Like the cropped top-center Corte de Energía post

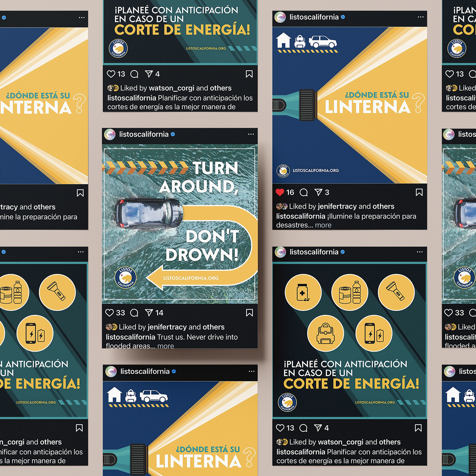pos(111,74)
